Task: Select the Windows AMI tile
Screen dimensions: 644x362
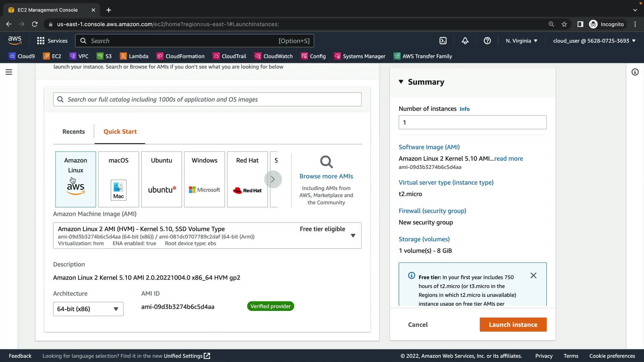Action: click(204, 179)
